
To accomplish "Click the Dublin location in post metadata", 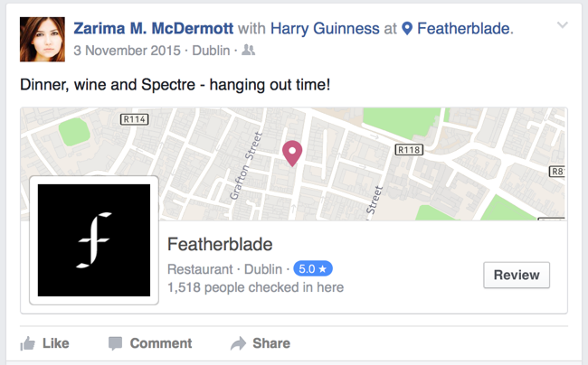I will click(x=211, y=51).
